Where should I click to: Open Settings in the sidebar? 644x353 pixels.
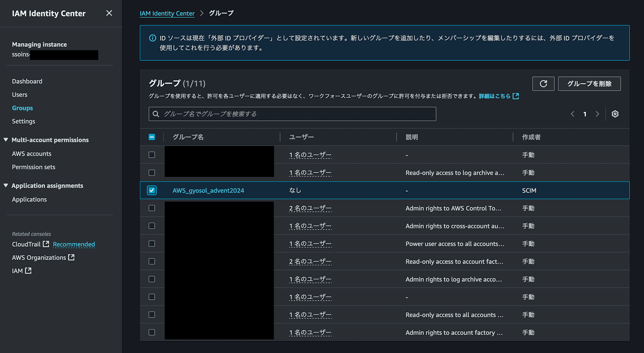(x=24, y=121)
